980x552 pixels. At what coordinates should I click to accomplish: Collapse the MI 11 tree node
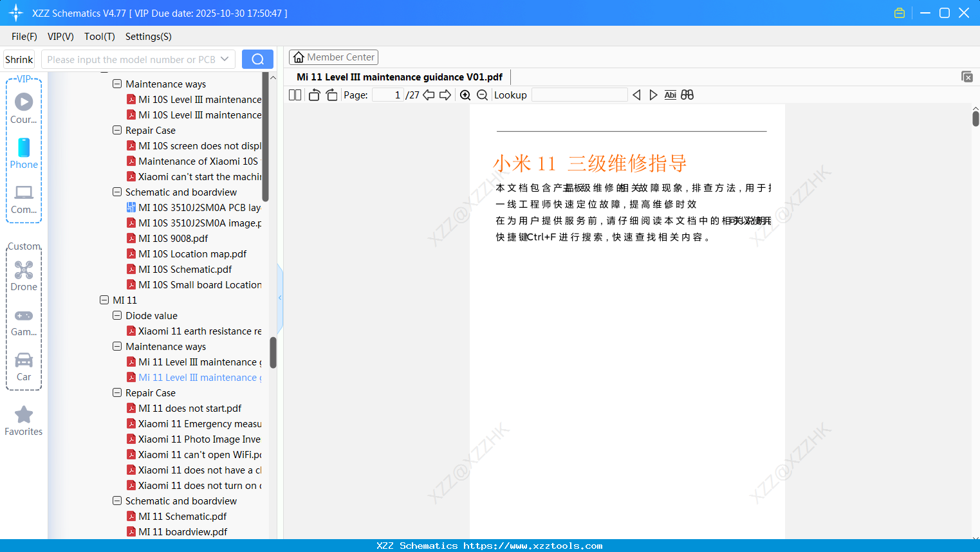tap(104, 300)
